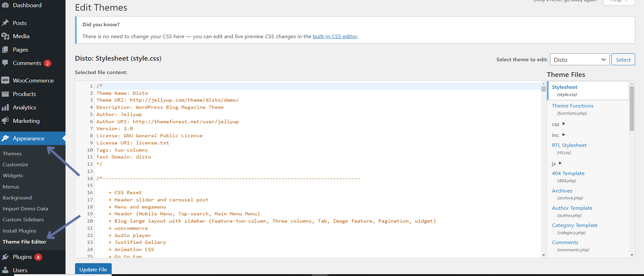Click code line "+ CSS Reset"
The image size is (644, 276).
point(125,193)
